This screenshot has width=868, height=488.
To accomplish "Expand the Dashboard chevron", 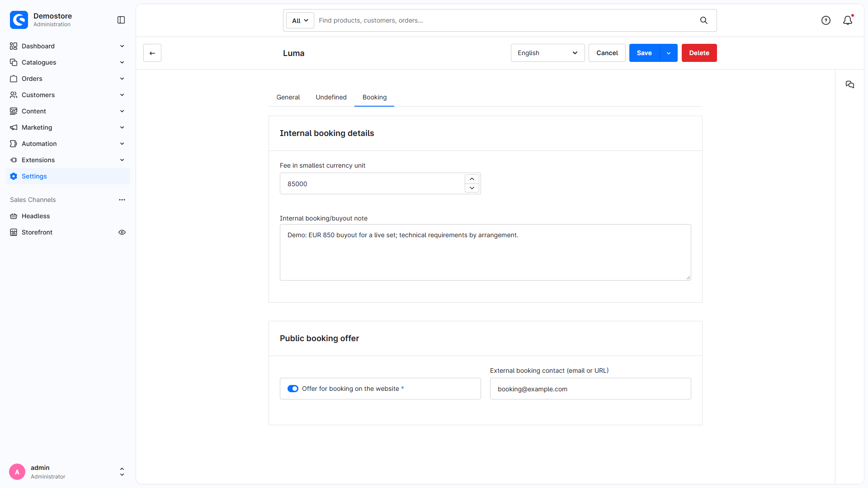I will pos(122,46).
